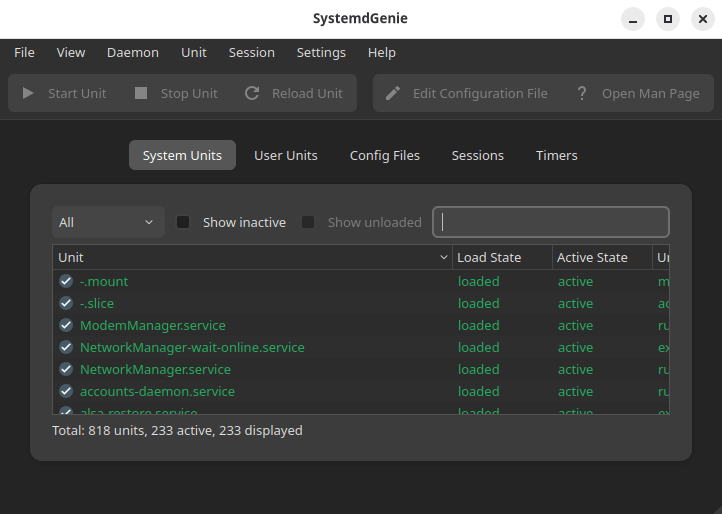722x514 pixels.
Task: Click the Load State column header
Action: [x=502, y=257]
